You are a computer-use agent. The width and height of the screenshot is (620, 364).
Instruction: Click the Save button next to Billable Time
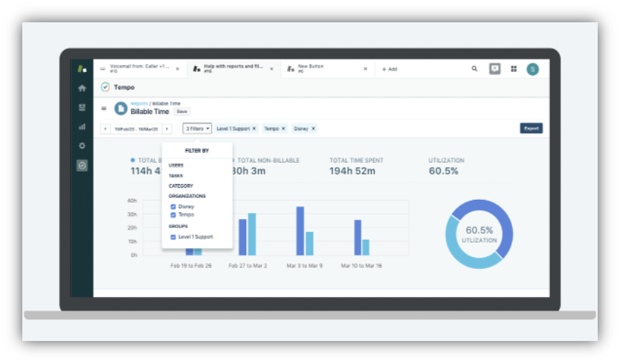[x=182, y=111]
